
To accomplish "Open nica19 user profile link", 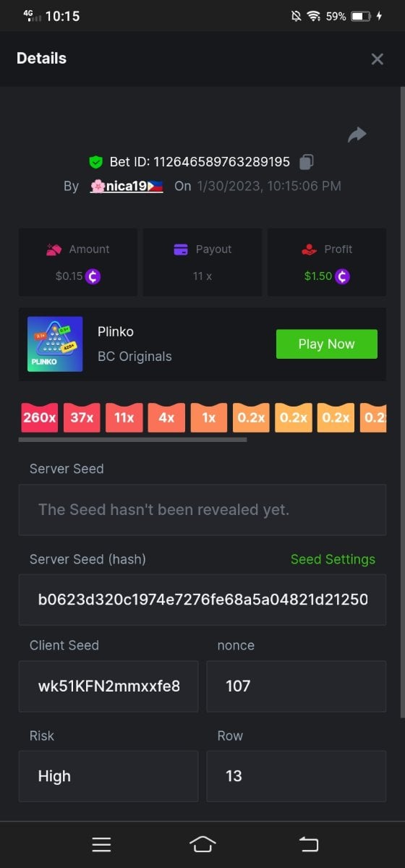I will pyautogui.click(x=127, y=186).
